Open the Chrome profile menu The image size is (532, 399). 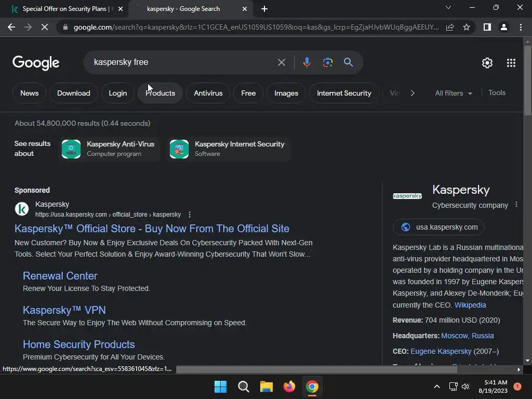coord(504,27)
